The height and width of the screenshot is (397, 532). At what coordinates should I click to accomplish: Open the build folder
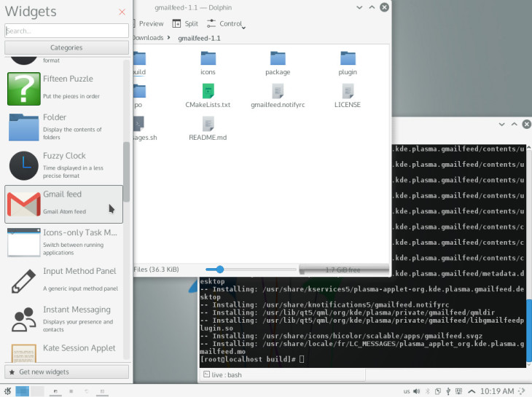[139, 63]
